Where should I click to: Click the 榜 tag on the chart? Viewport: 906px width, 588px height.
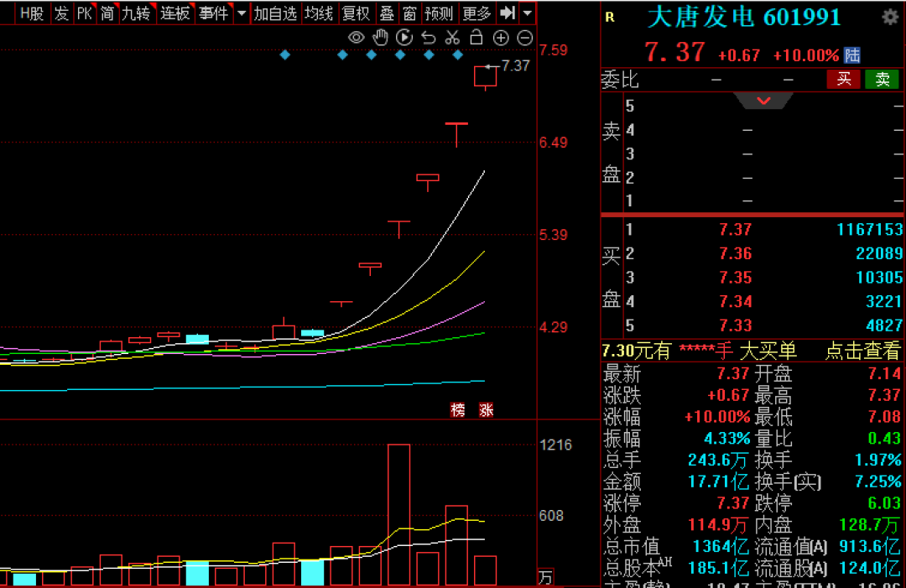click(458, 410)
